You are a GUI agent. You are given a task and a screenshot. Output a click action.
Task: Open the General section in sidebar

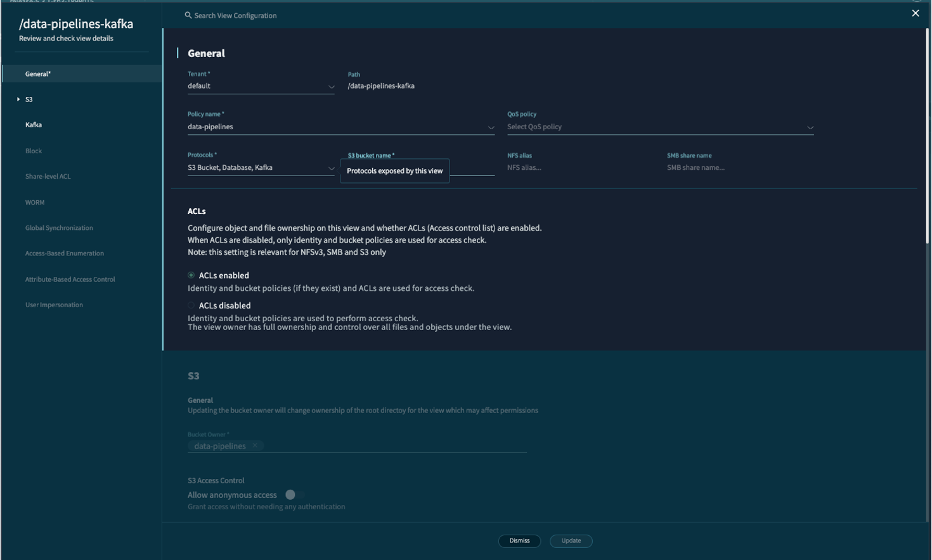click(38, 74)
